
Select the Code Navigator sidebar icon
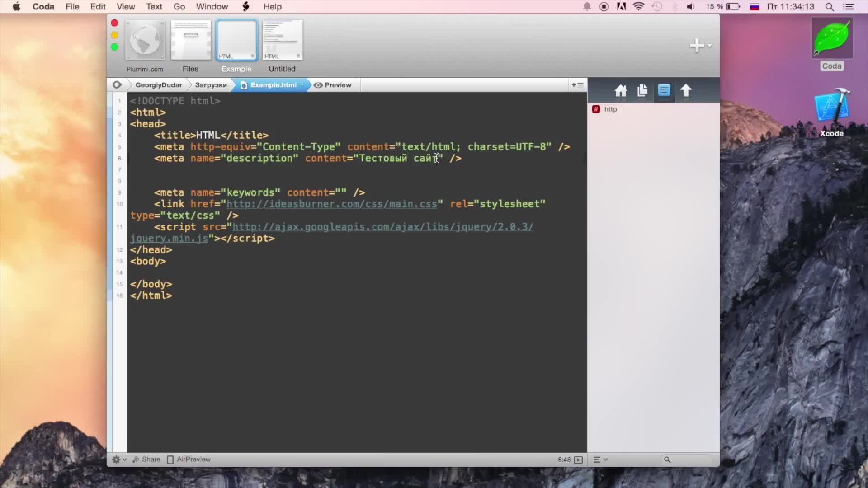664,90
